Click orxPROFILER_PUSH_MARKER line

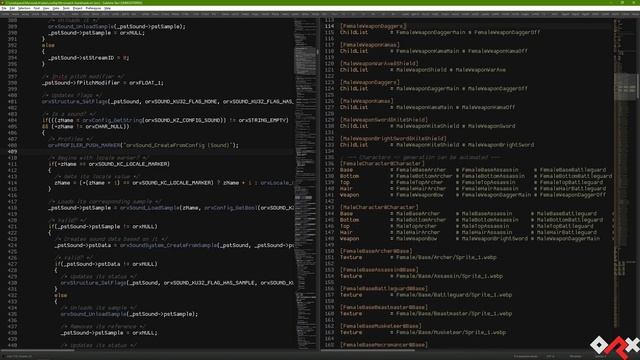143,145
